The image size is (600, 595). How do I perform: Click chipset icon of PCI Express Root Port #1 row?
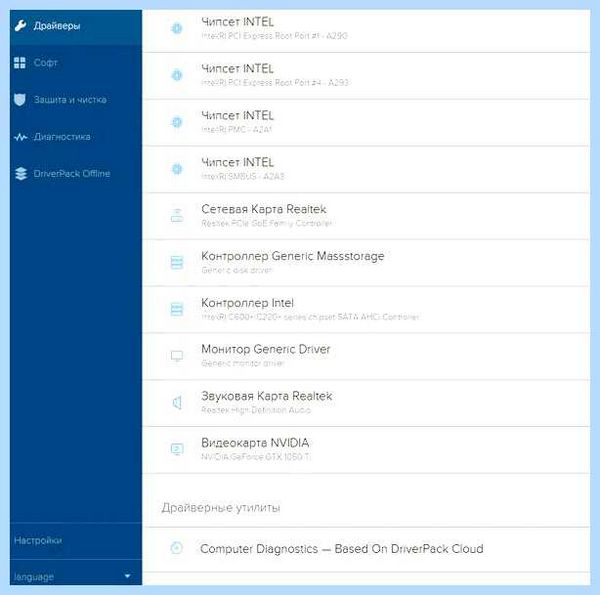click(x=177, y=28)
